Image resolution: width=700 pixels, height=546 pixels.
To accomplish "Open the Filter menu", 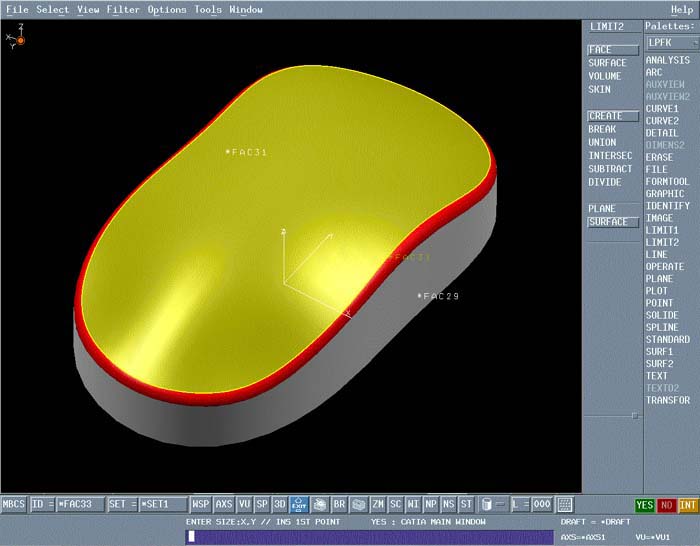I will (x=123, y=10).
